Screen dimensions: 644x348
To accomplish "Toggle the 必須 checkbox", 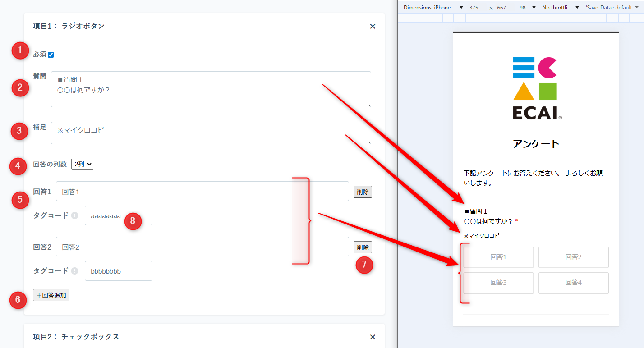I will tap(51, 55).
